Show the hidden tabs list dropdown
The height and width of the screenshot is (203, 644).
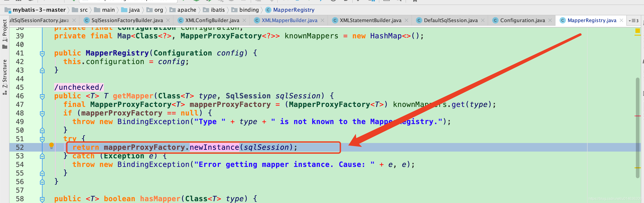(634, 21)
